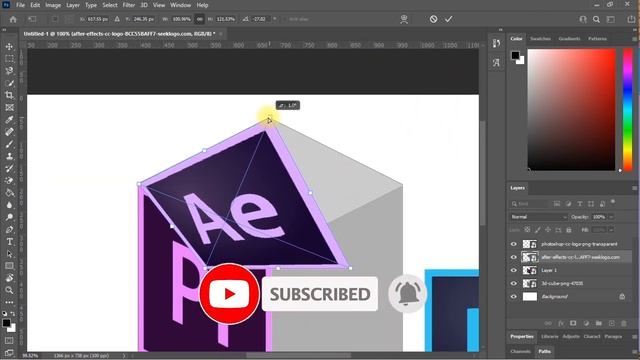
Task: Select the Background layer thumbnail
Action: 530,297
